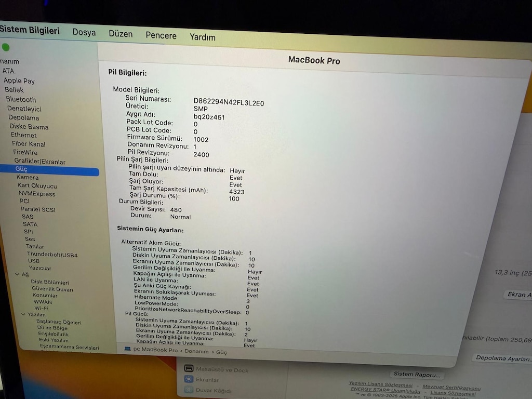Select Fiber Kanal in the sidebar
The width and height of the screenshot is (532, 399).
29,144
